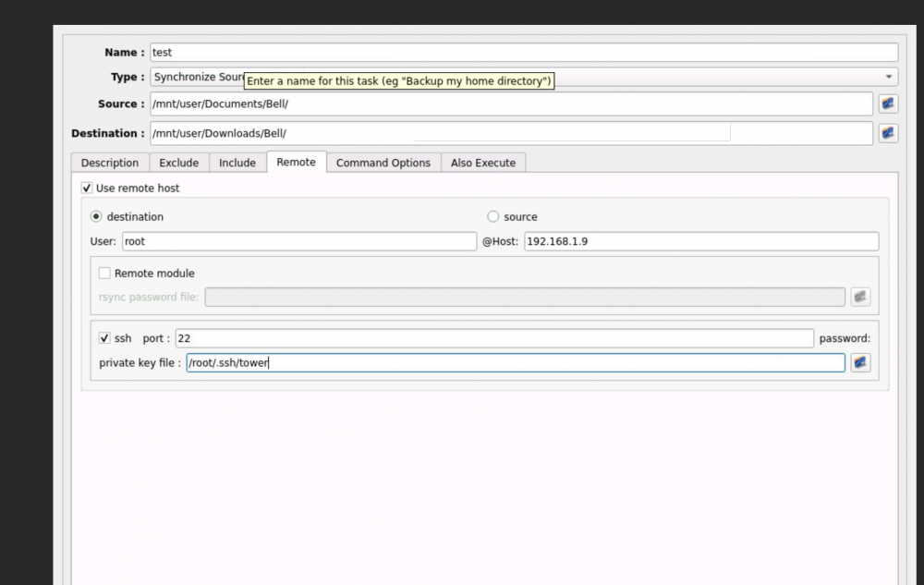Select the source radio button

(492, 217)
